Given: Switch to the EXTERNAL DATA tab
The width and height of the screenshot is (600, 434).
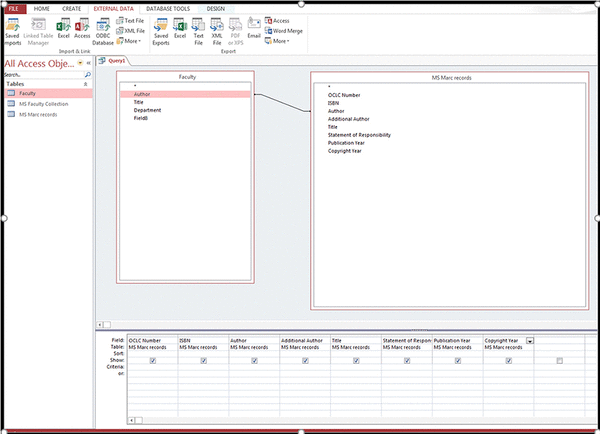Looking at the screenshot, I should click(114, 8).
